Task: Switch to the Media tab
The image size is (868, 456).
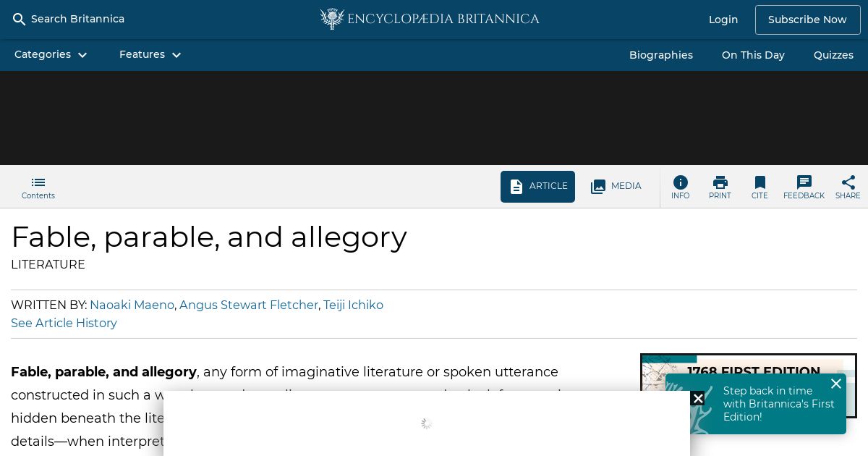Action: [616, 187]
